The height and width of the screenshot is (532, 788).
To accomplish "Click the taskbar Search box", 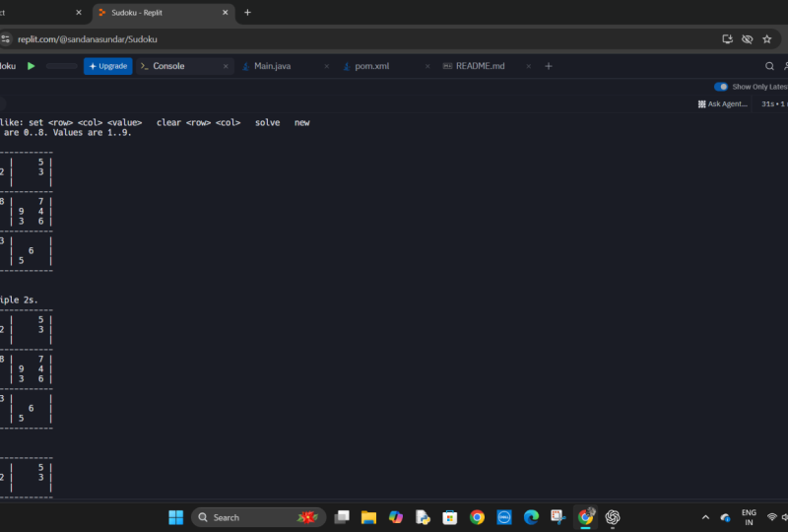I will click(x=259, y=517).
